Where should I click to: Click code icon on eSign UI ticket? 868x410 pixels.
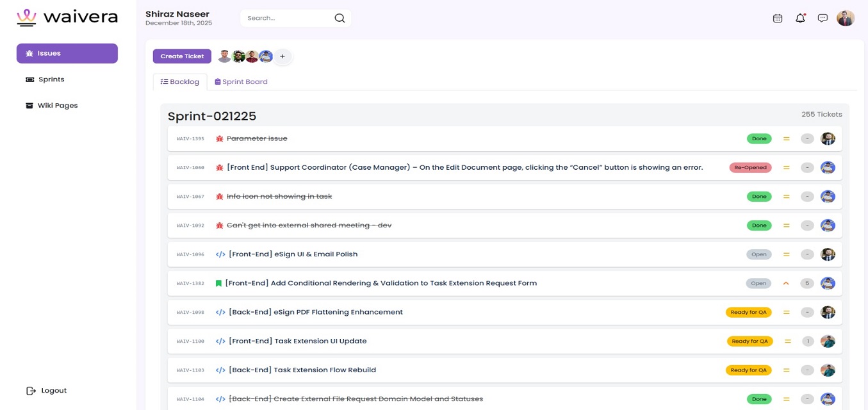[220, 254]
